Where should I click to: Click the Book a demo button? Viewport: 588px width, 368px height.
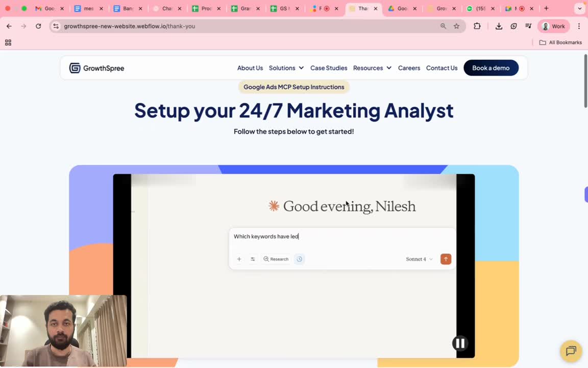tap(491, 68)
